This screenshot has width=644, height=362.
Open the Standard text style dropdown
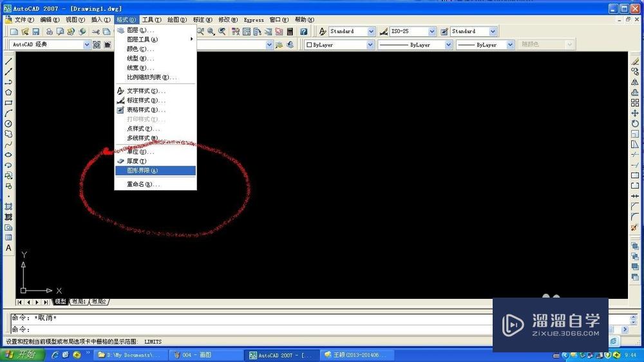click(371, 32)
